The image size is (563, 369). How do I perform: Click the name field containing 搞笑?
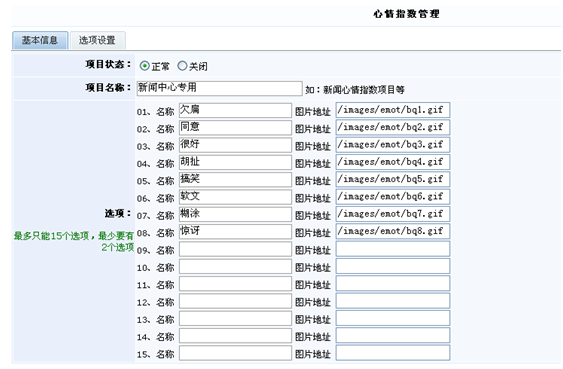pos(235,180)
